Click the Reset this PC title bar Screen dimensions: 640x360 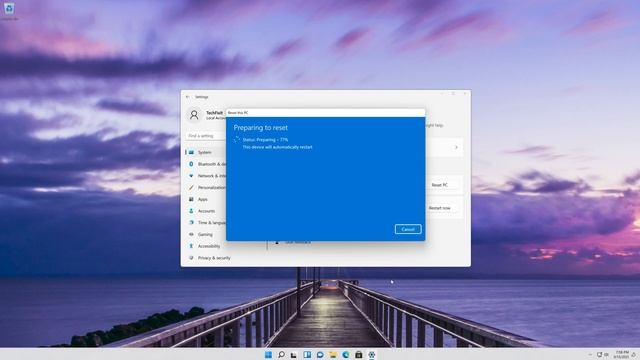(x=325, y=113)
